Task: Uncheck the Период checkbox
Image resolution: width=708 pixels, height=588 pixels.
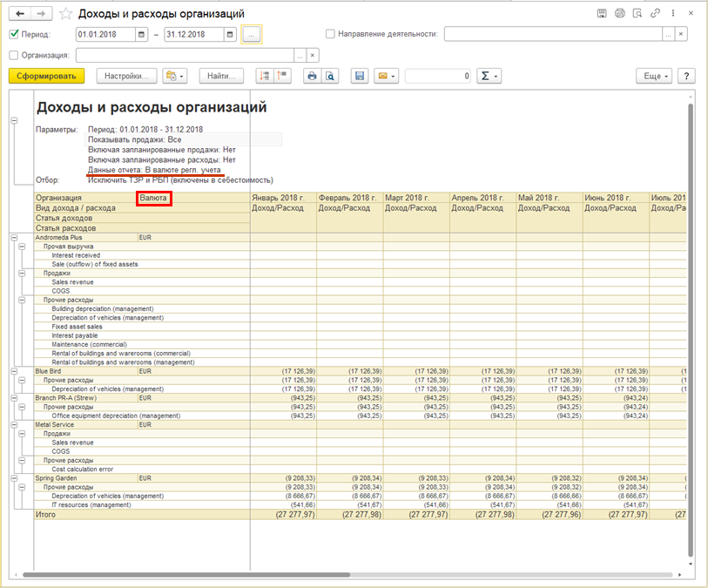Action: click(14, 34)
